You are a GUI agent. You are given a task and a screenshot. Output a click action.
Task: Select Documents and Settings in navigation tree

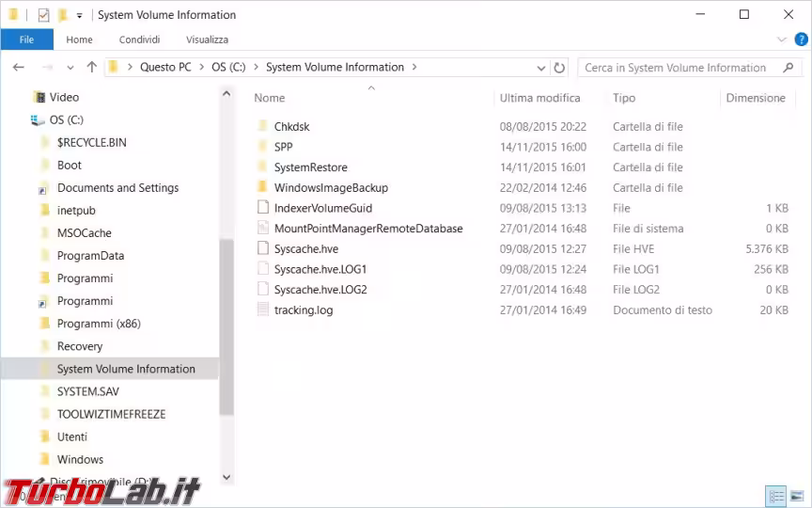(x=117, y=187)
